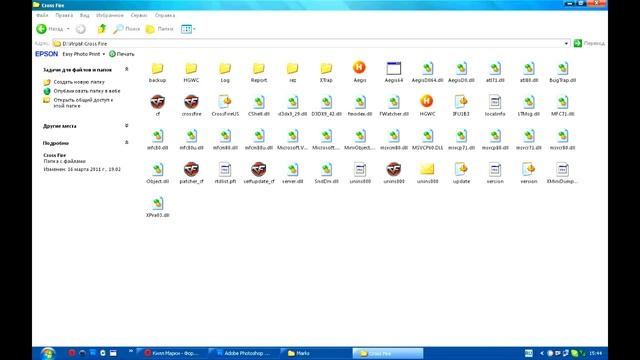Click the EPSON logo in toolbar
Image resolution: width=640 pixels, height=360 pixels.
47,54
